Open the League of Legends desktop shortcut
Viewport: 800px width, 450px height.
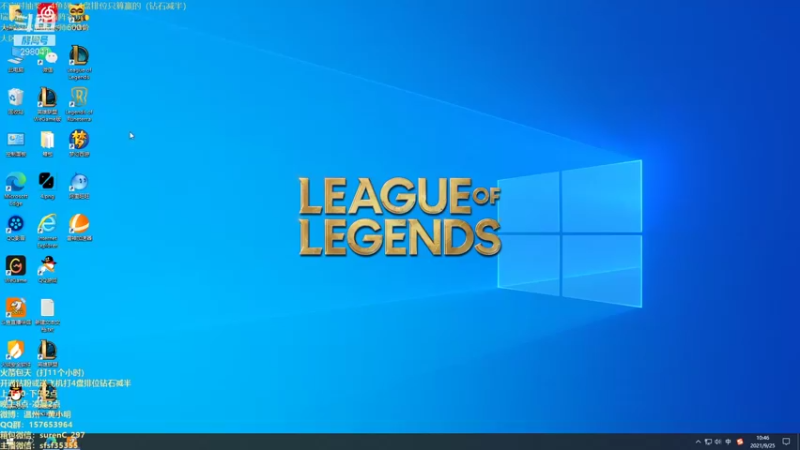point(79,62)
